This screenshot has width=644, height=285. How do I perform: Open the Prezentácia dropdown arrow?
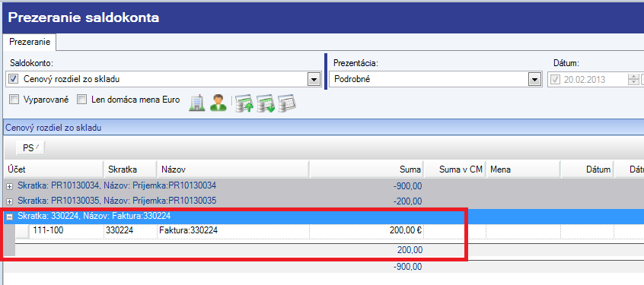point(534,80)
